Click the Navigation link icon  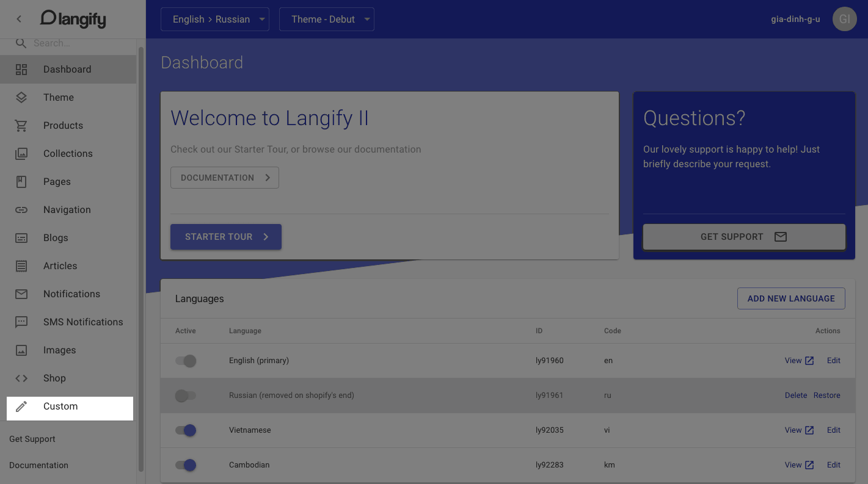(x=21, y=210)
